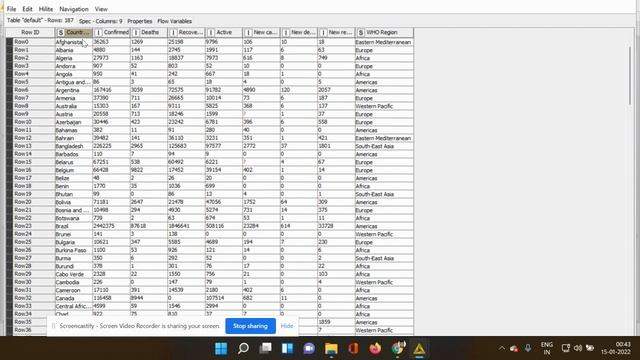Open the Edit menu
The image size is (640, 360).
click(x=27, y=9)
